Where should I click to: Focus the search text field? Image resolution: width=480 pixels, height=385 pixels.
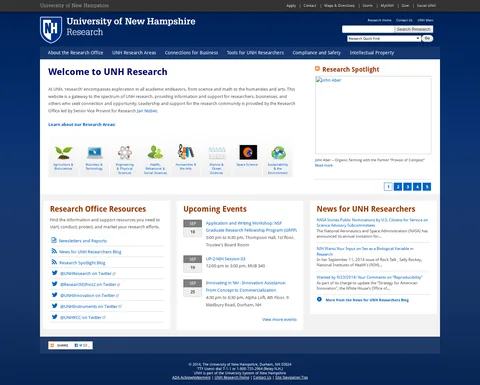click(368, 29)
